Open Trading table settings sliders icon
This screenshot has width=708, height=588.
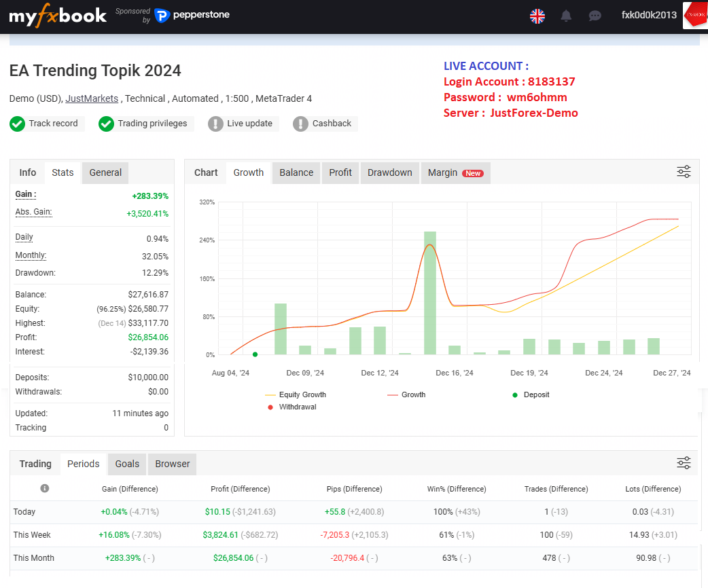tap(684, 463)
